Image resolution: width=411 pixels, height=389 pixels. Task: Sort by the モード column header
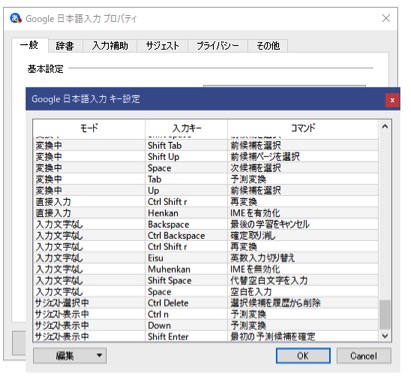pos(89,128)
